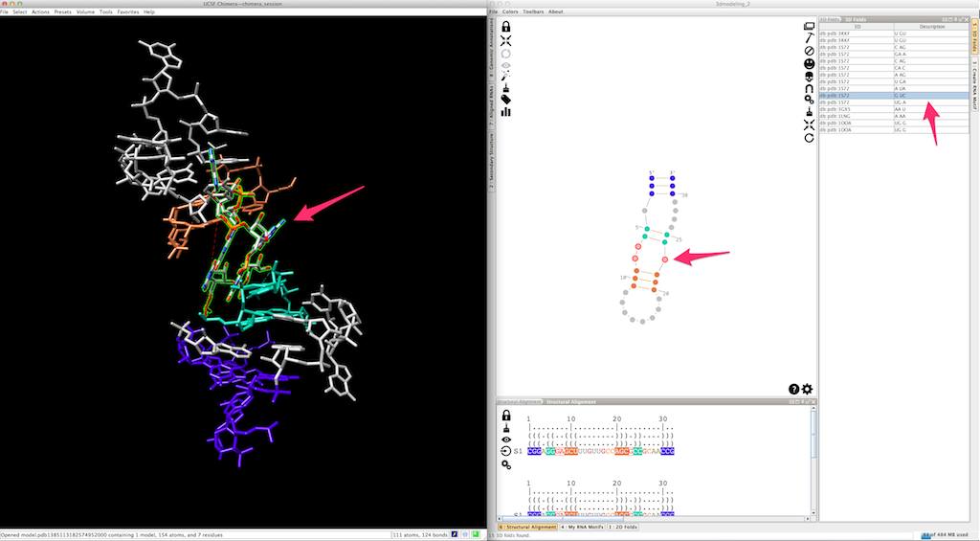Switch to the 4 : My RNA Motifs tab
The image size is (980, 541).
(x=583, y=528)
